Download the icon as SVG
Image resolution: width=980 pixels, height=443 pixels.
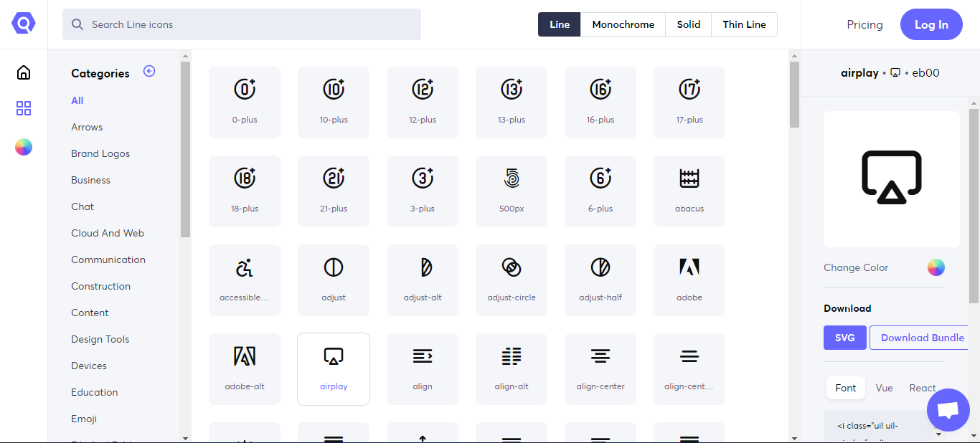pyautogui.click(x=845, y=338)
